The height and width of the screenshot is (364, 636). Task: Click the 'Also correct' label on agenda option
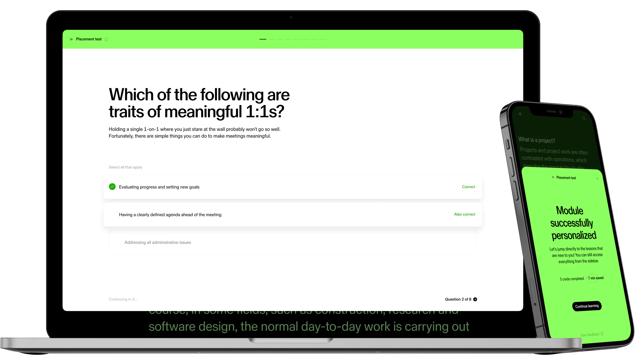coord(464,214)
